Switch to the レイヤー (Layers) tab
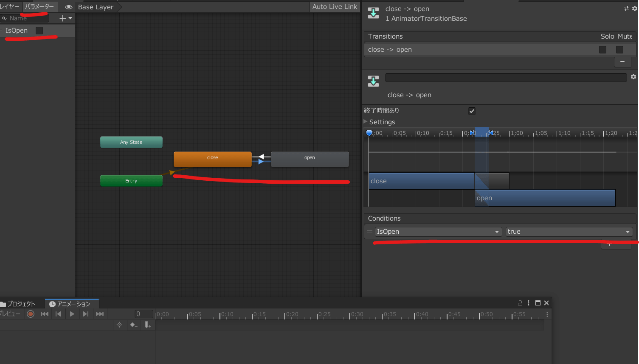The width and height of the screenshot is (639, 364). point(10,7)
